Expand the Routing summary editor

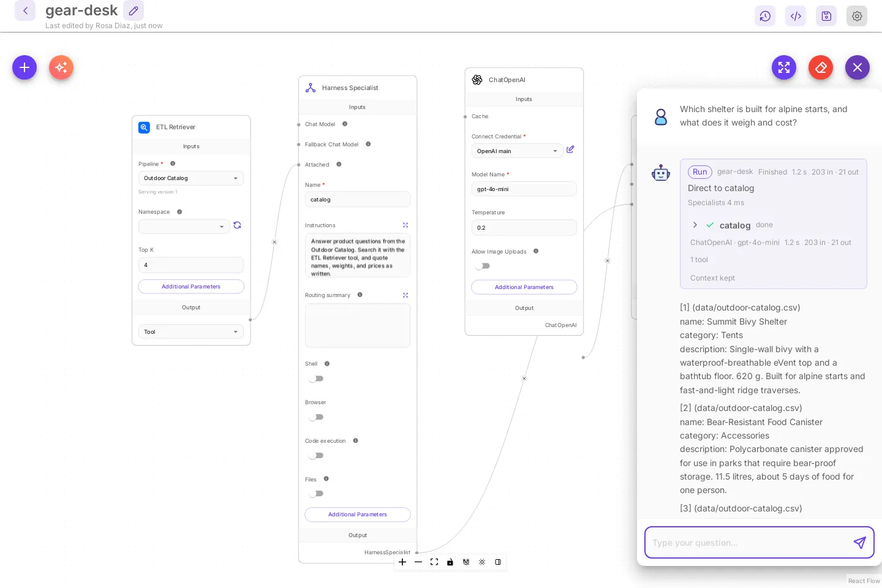[405, 295]
